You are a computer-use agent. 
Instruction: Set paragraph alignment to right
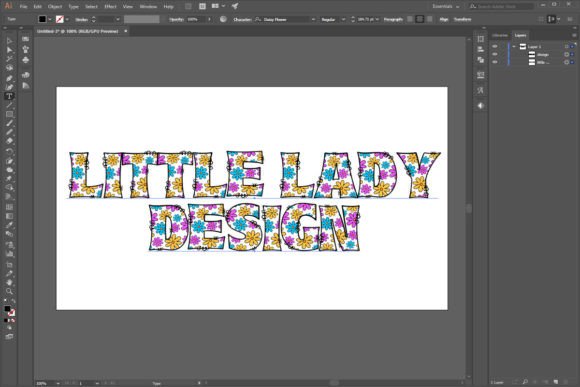pos(429,19)
